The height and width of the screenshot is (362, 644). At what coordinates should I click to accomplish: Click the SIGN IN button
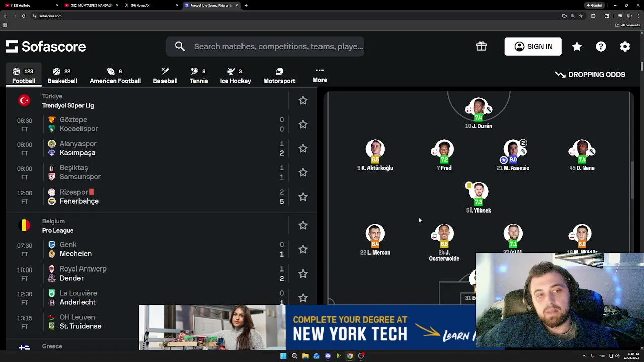tap(533, 46)
